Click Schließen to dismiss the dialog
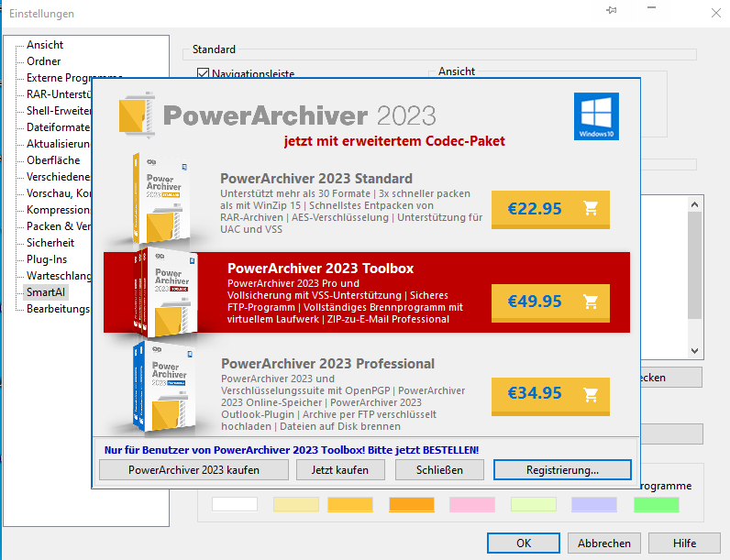This screenshot has width=730, height=560. [x=439, y=470]
